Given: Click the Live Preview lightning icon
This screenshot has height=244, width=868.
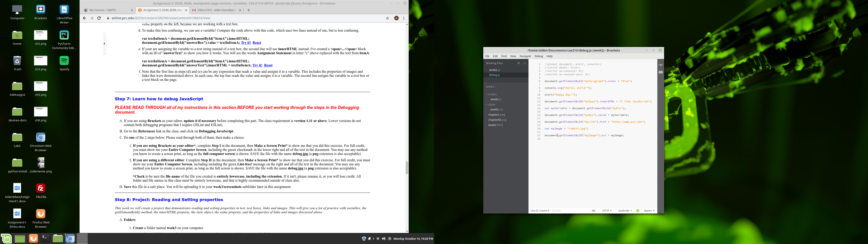Looking at the screenshot, I should coord(660,65).
